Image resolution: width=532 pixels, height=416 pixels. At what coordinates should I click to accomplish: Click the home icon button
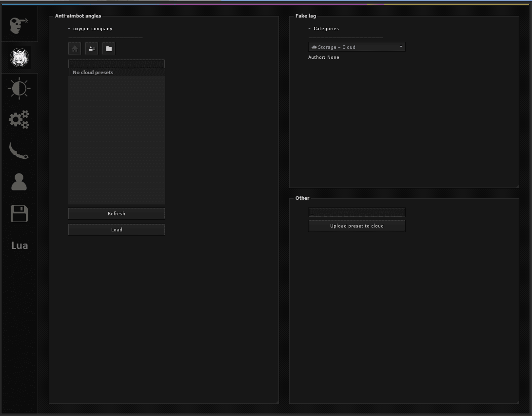click(75, 49)
